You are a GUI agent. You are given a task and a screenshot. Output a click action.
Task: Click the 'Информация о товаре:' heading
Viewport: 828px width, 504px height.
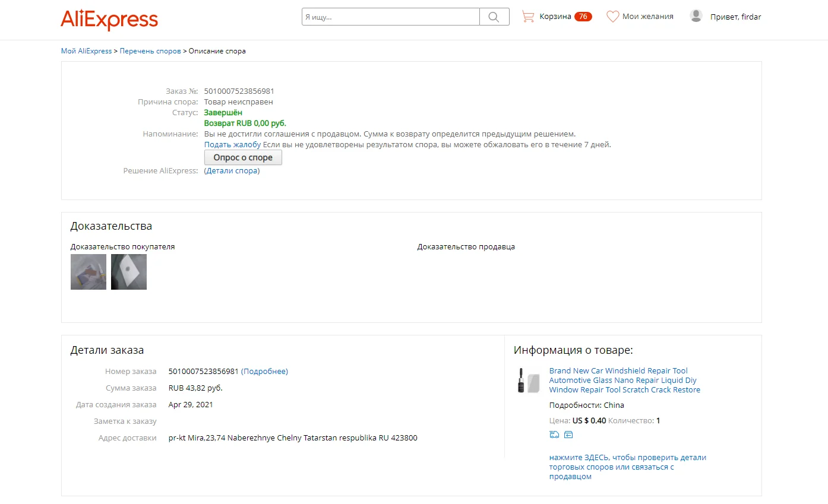pos(573,350)
